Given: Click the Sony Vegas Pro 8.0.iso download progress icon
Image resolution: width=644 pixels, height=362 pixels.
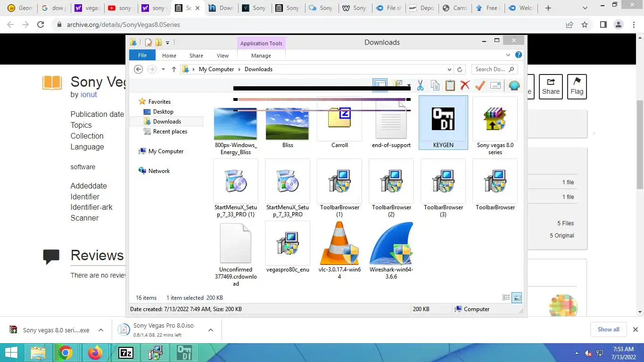Looking at the screenshot, I should 123,330.
